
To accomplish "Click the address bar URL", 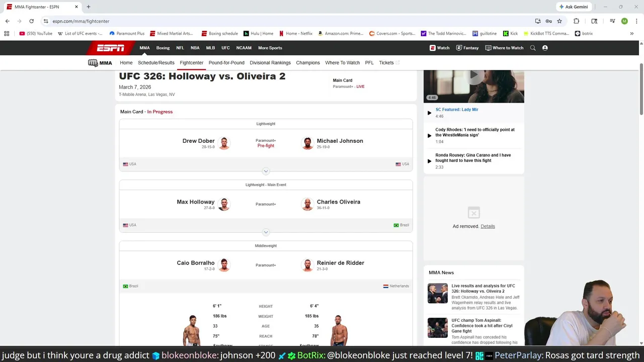I will coord(80,21).
